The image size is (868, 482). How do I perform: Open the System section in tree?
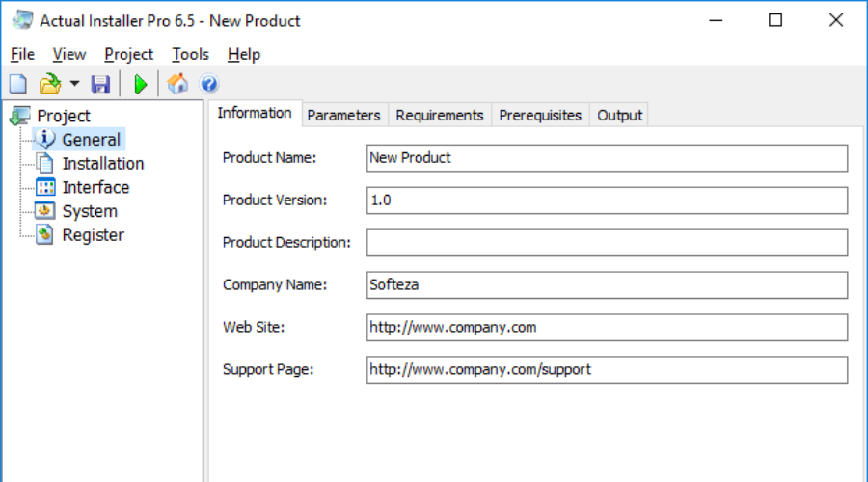tap(90, 211)
